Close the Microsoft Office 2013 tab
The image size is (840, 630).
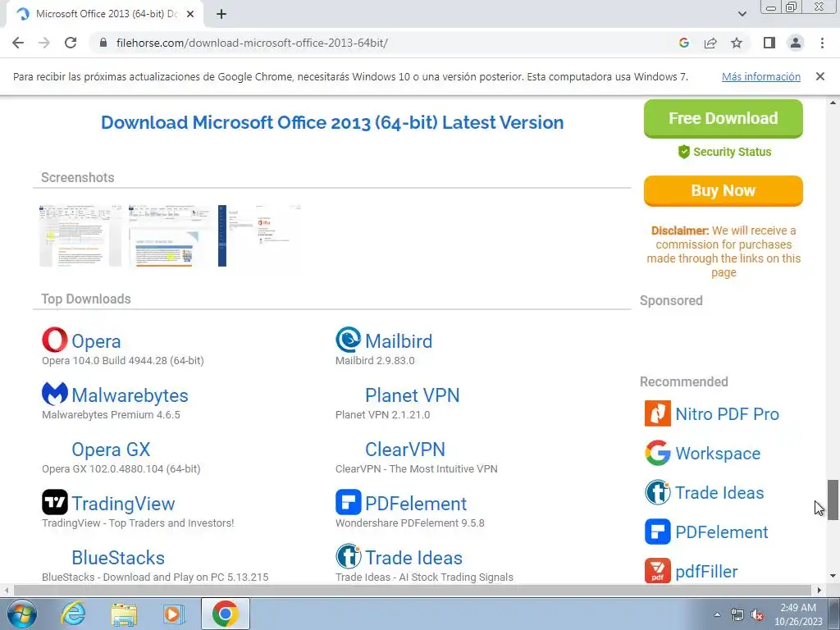[x=190, y=15]
